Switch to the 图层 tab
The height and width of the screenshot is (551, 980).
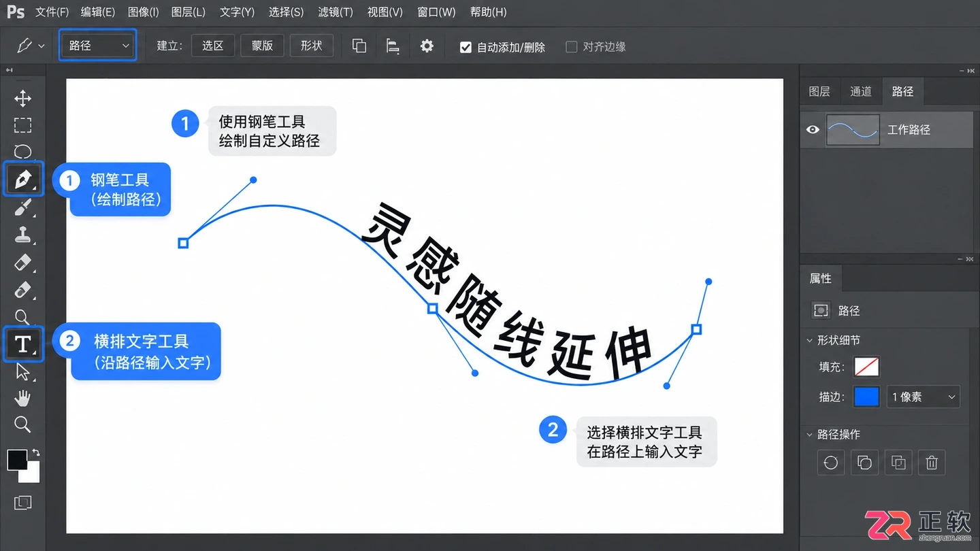tap(819, 91)
